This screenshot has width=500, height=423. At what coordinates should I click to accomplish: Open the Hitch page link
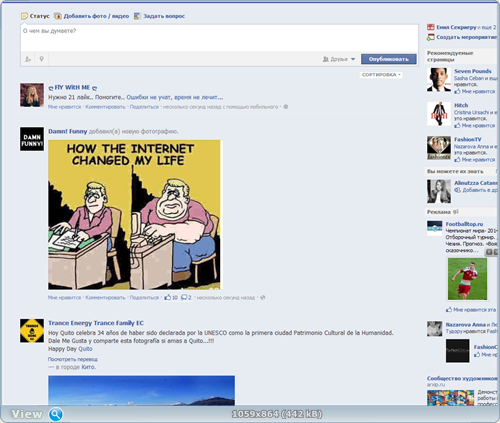click(461, 105)
